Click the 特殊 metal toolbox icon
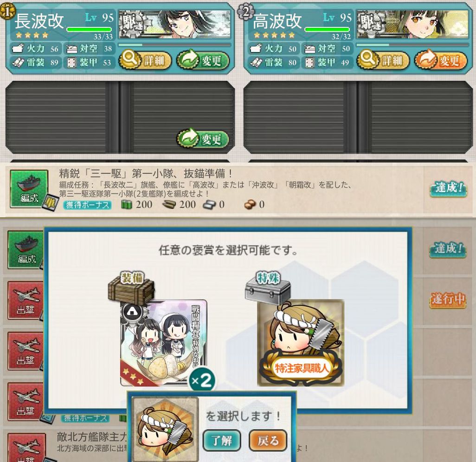Viewport: 476px width, 462px height. (268, 288)
